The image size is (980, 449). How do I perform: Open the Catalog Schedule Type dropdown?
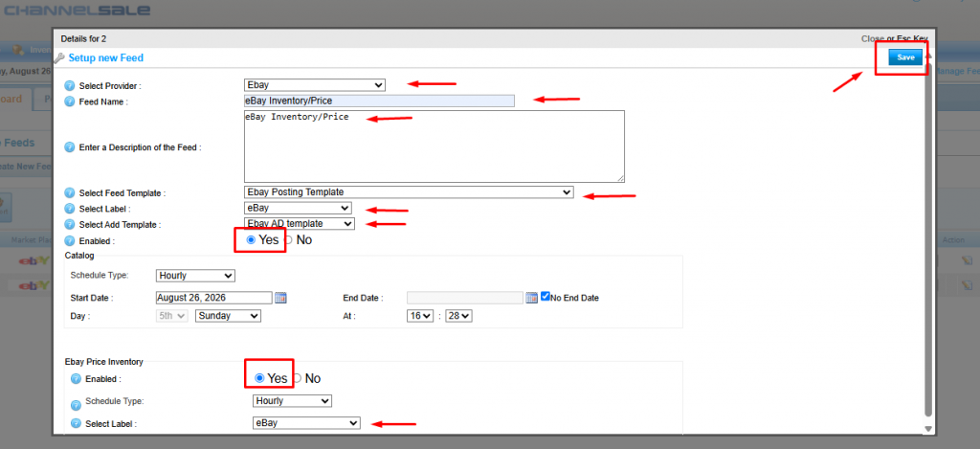pos(195,276)
